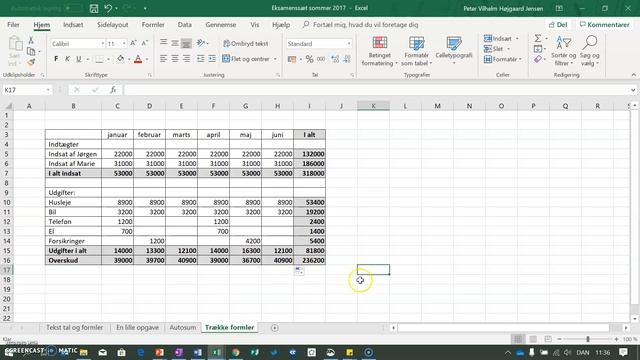Adjust the zoom slider handle
The height and width of the screenshot is (360, 640).
pos(588,339)
